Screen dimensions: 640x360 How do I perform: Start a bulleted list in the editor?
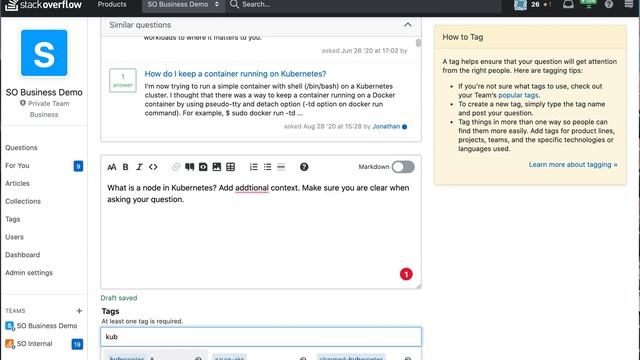point(267,167)
